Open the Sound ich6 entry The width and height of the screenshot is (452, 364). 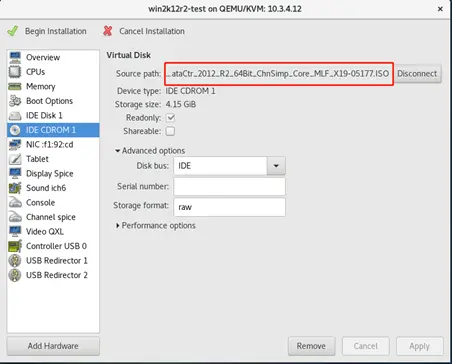point(53,188)
